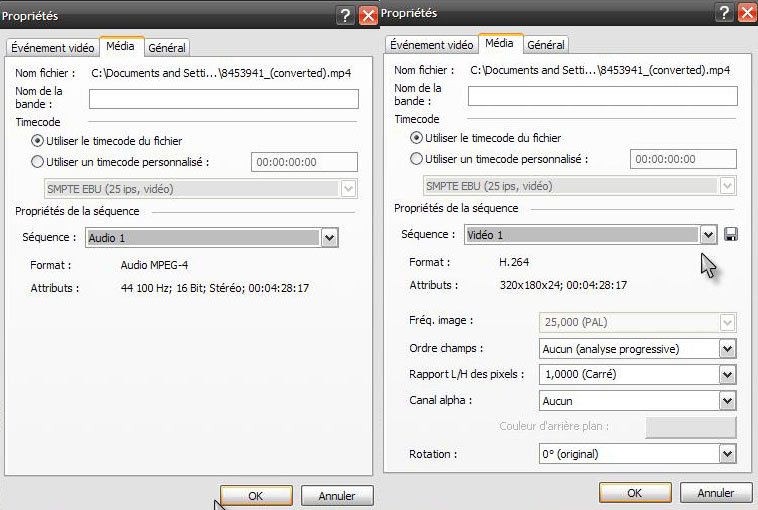Viewport: 758px width, 510px height.
Task: Click 'H.264' format value
Action: [514, 262]
